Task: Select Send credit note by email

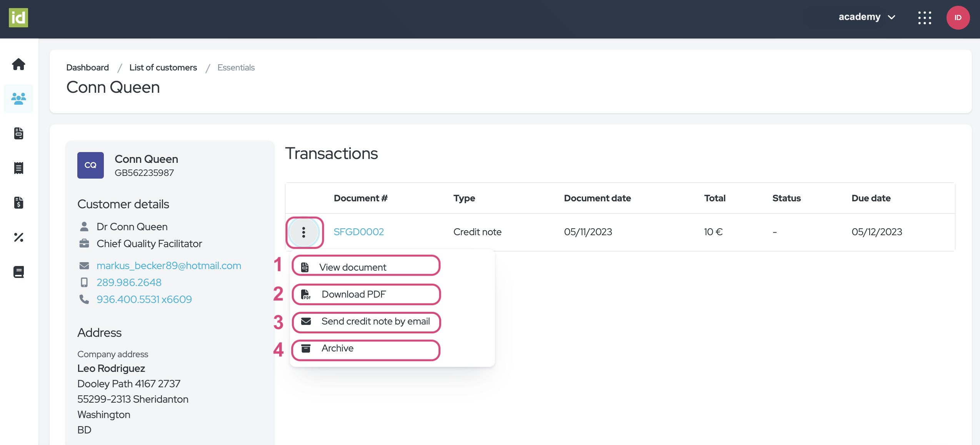Action: (x=375, y=321)
